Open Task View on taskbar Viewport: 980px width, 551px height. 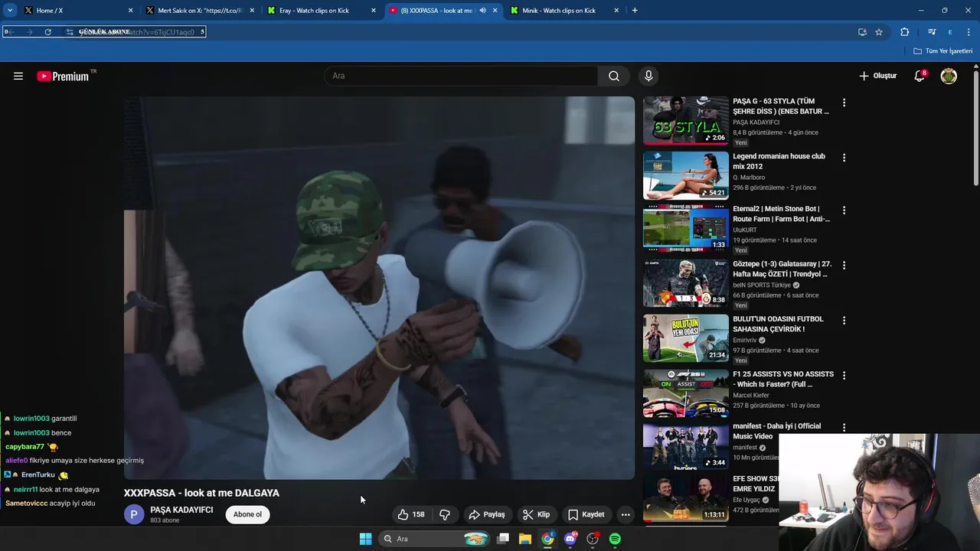(x=503, y=539)
